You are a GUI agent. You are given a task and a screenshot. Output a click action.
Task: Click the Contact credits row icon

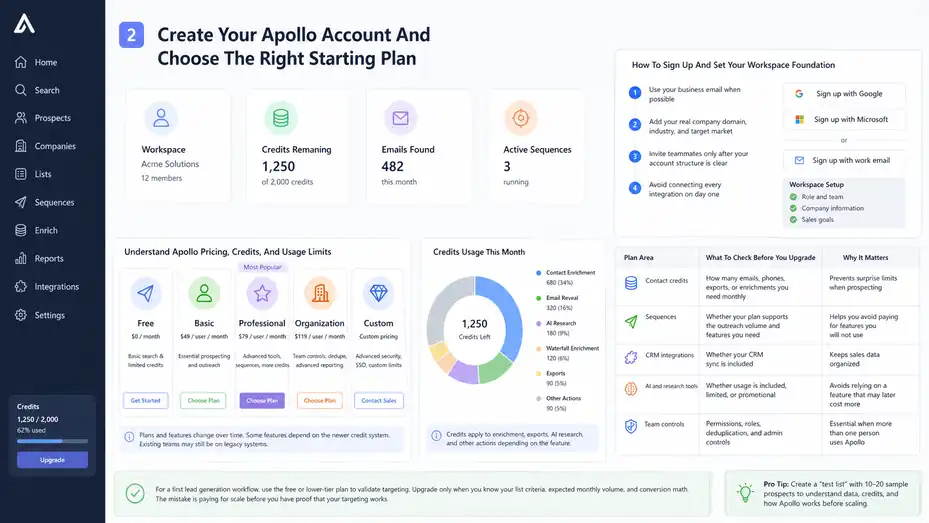pos(631,283)
